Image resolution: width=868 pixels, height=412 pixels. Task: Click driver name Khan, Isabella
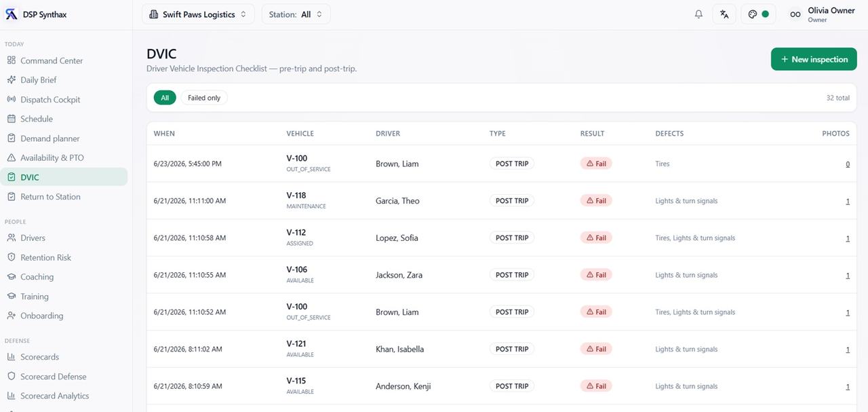399,350
